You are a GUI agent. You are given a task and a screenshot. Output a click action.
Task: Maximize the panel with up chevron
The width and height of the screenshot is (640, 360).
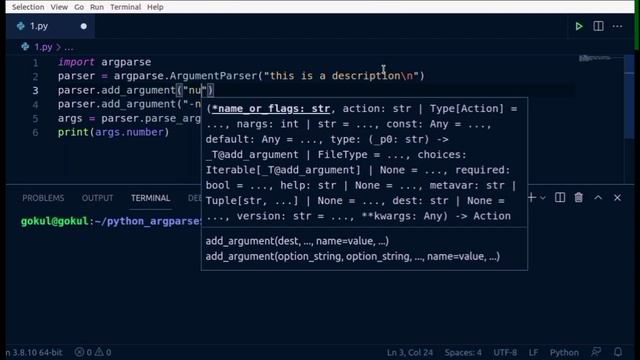(x=598, y=198)
